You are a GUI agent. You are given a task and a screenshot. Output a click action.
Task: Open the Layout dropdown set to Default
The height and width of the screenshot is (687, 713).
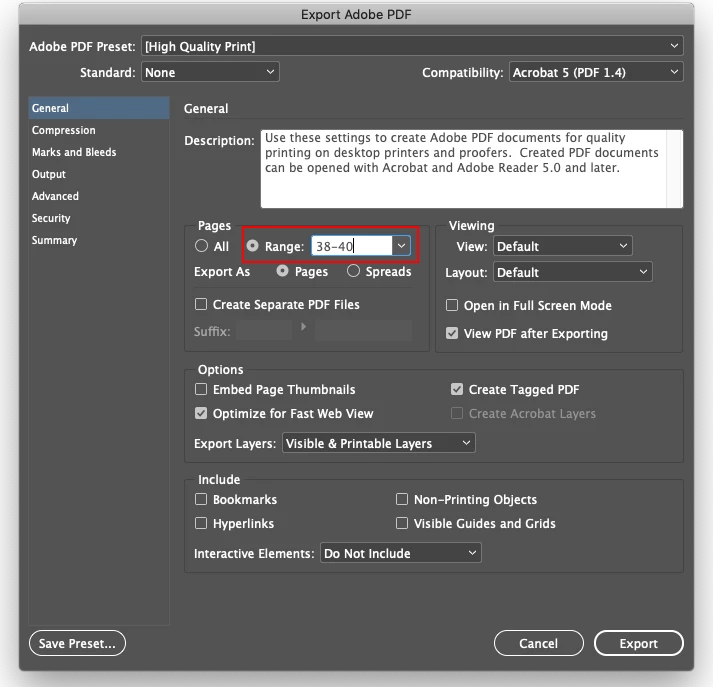coord(572,272)
